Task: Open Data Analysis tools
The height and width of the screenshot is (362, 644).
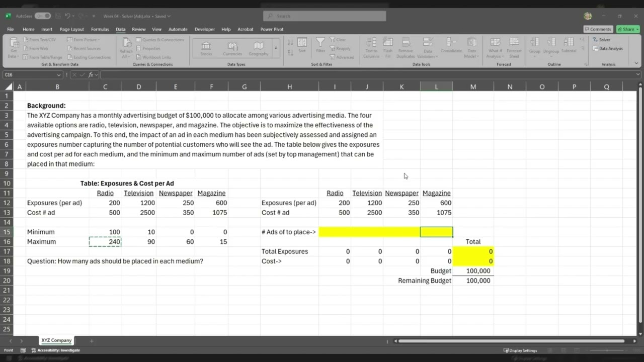Action: pos(608,48)
